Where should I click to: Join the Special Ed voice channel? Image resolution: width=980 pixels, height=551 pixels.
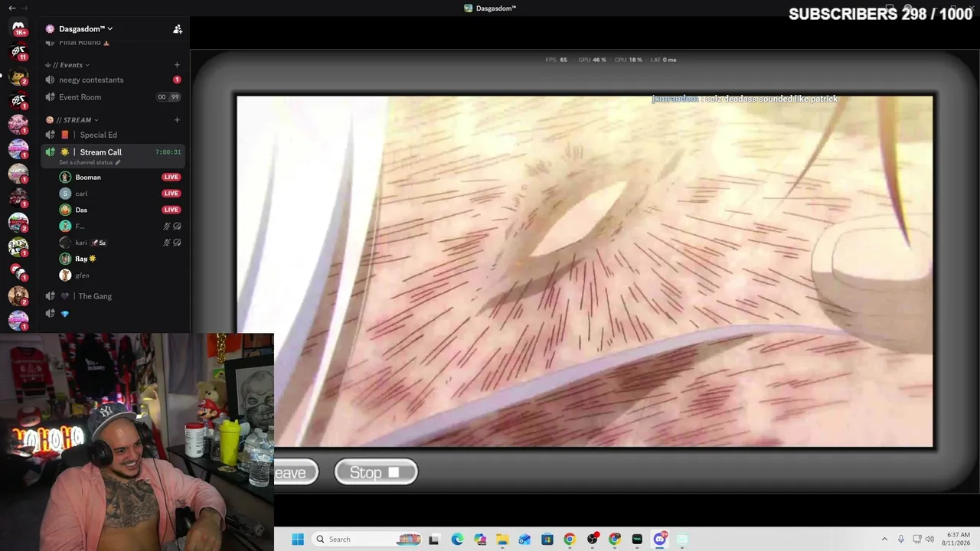[113, 135]
